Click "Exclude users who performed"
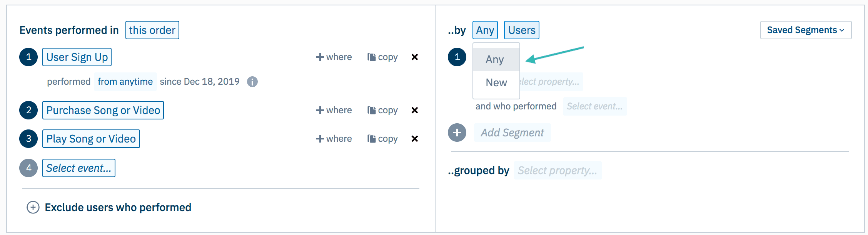The height and width of the screenshot is (235, 868). click(x=118, y=207)
